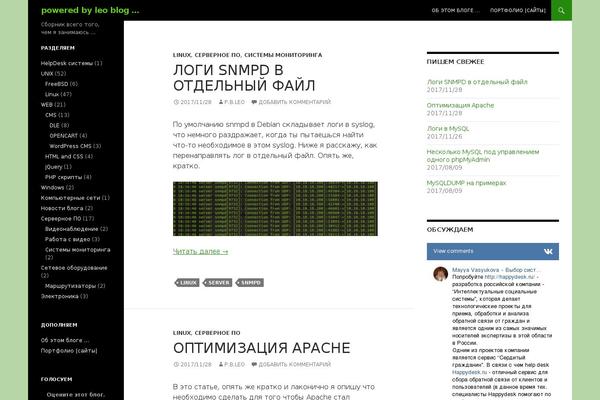Viewport: 600px width, 400px height.
Task: Open the Маршрутизаторы category
Action: [70, 286]
